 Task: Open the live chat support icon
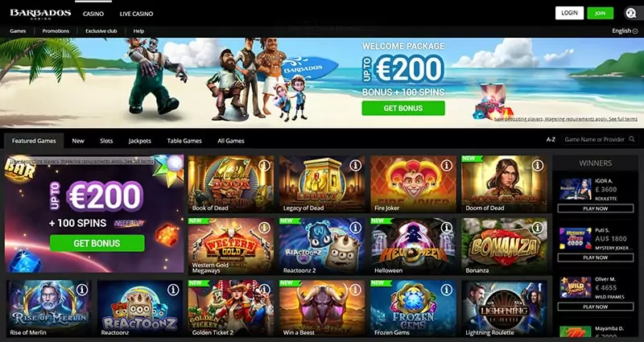point(630,13)
